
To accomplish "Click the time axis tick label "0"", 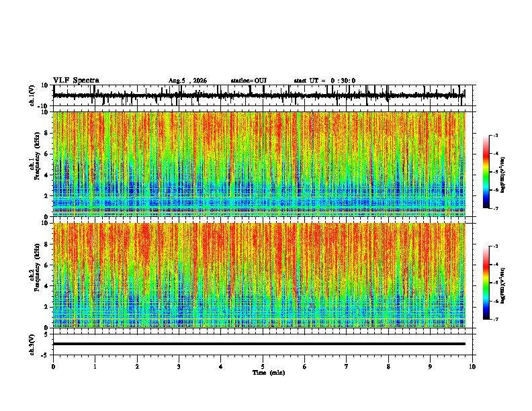I will 53,367.
